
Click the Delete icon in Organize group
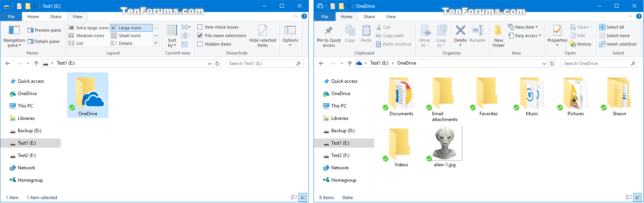(x=460, y=30)
